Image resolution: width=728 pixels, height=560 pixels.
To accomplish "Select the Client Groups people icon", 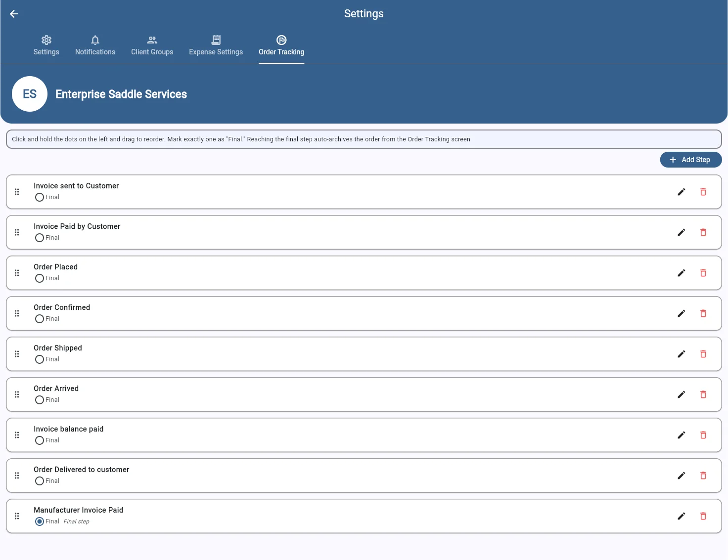I will 152,40.
